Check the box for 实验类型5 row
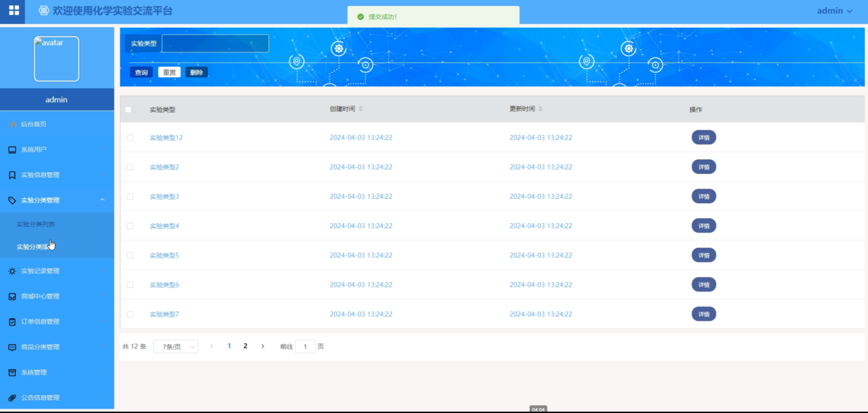Viewport: 868px width, 413px height. [130, 255]
